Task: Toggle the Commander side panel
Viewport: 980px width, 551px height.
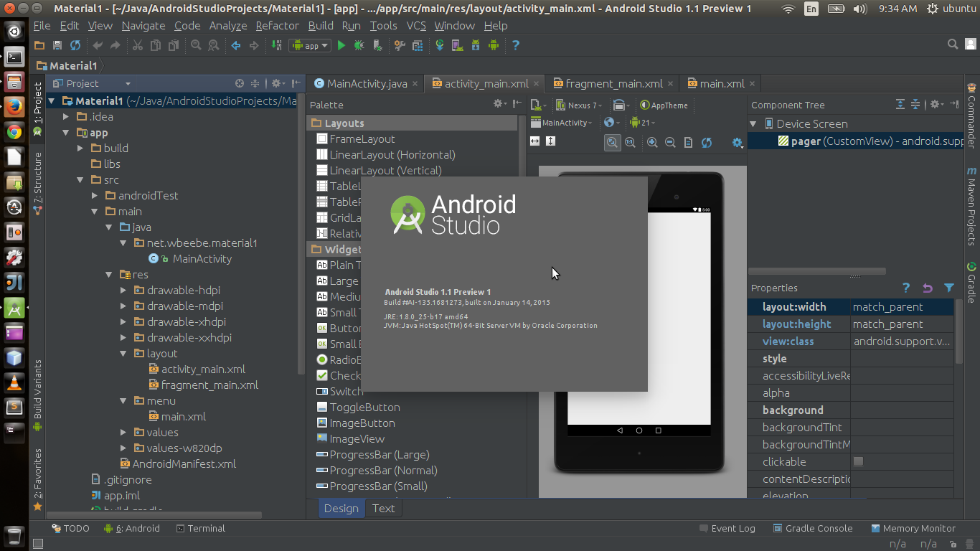Action: coord(972,115)
